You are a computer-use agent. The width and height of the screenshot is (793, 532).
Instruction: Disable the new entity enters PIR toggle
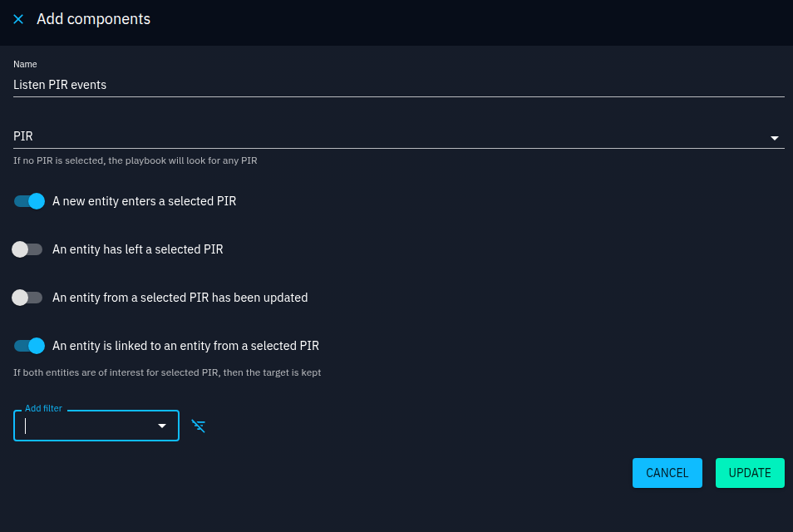click(x=29, y=201)
